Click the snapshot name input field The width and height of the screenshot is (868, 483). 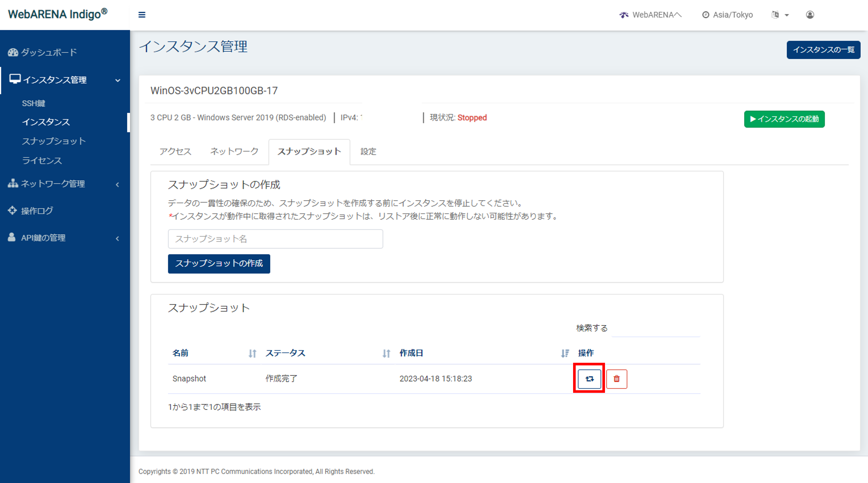click(x=275, y=239)
